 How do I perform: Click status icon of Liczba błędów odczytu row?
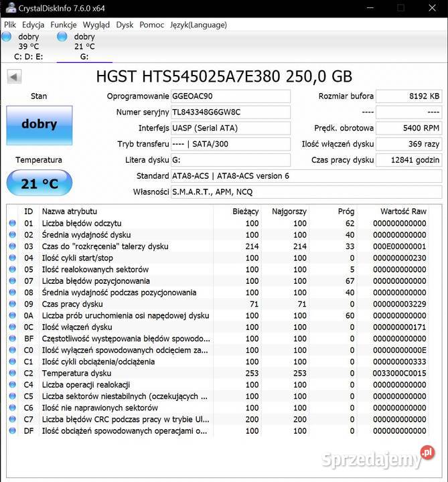click(x=13, y=223)
